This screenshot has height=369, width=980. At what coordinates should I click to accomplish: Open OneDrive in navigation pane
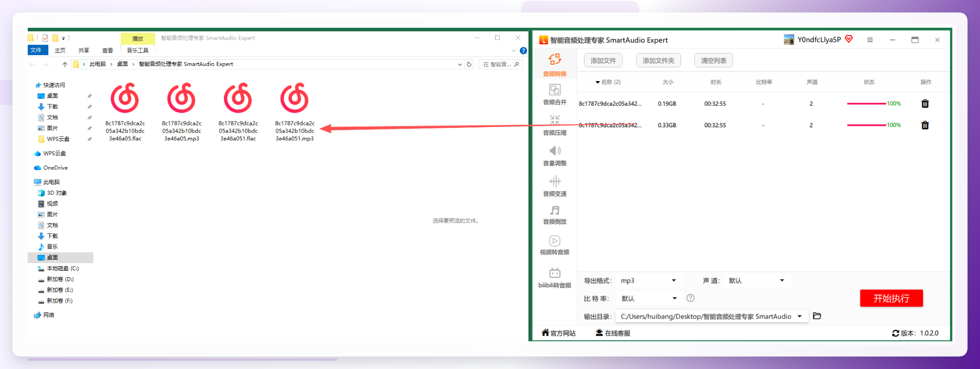point(51,168)
